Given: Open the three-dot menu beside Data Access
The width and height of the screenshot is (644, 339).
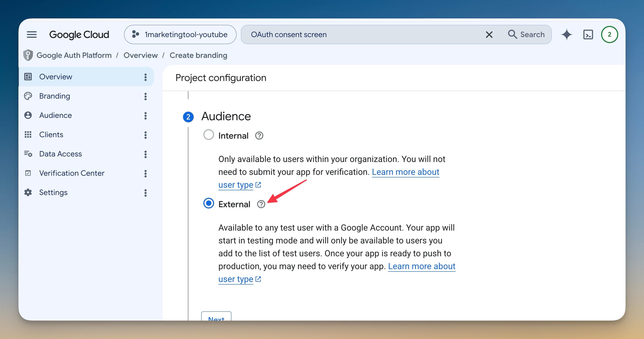Looking at the screenshot, I should point(145,154).
